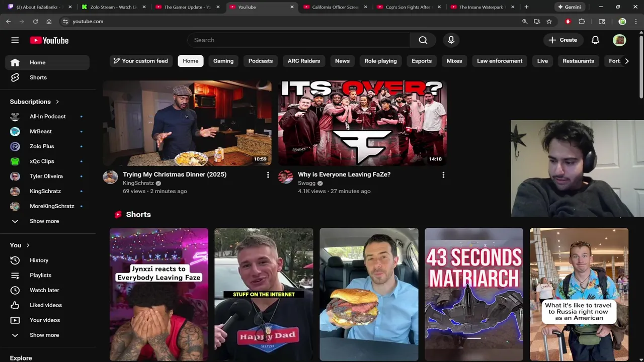The width and height of the screenshot is (644, 362).
Task: Open Happy Dad stuff on the internet short
Action: click(264, 294)
